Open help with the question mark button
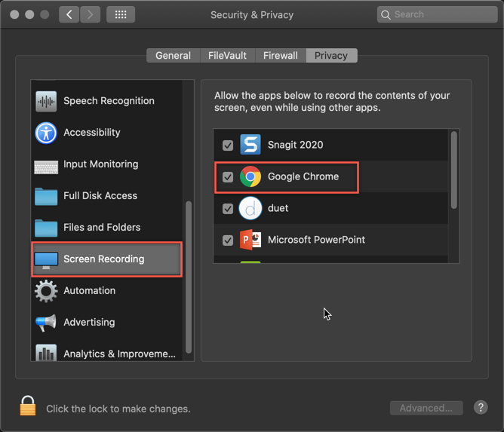The width and height of the screenshot is (504, 432). pos(481,408)
